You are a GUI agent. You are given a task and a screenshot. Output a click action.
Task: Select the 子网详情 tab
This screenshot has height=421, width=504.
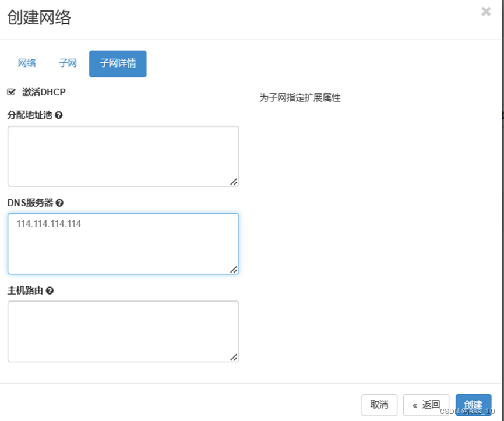118,63
